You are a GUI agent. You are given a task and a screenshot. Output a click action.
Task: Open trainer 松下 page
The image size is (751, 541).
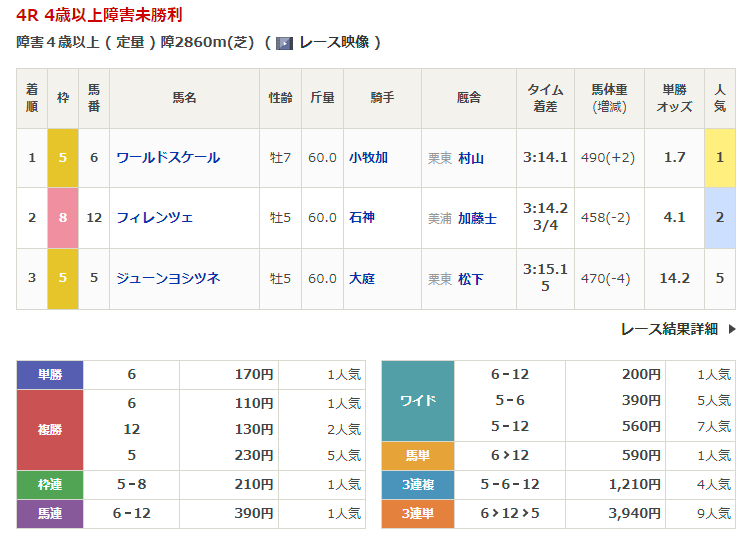pos(471,279)
